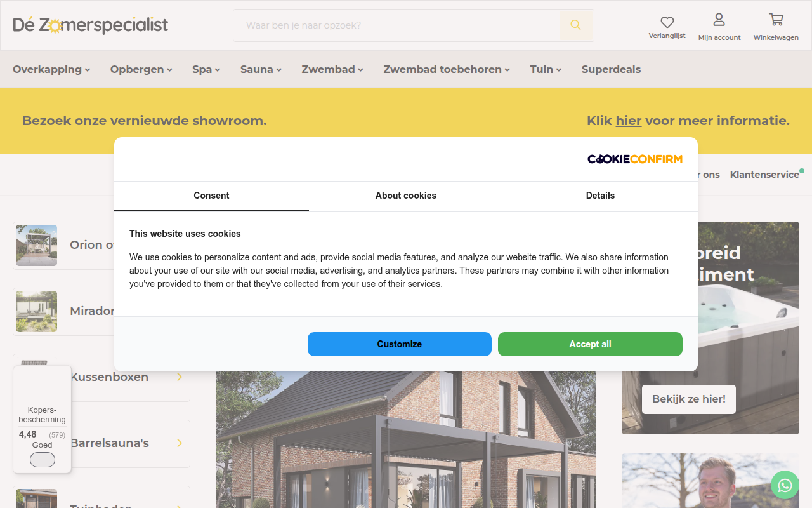Open the Orion overkapping thumbnail
This screenshot has width=812, height=508.
pos(37,245)
